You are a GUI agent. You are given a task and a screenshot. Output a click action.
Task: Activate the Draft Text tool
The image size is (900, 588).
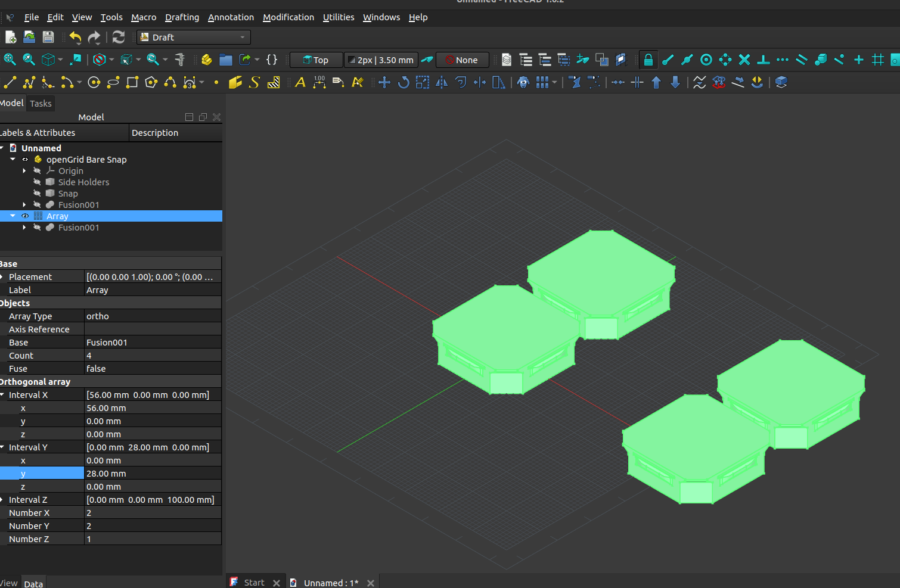click(300, 82)
